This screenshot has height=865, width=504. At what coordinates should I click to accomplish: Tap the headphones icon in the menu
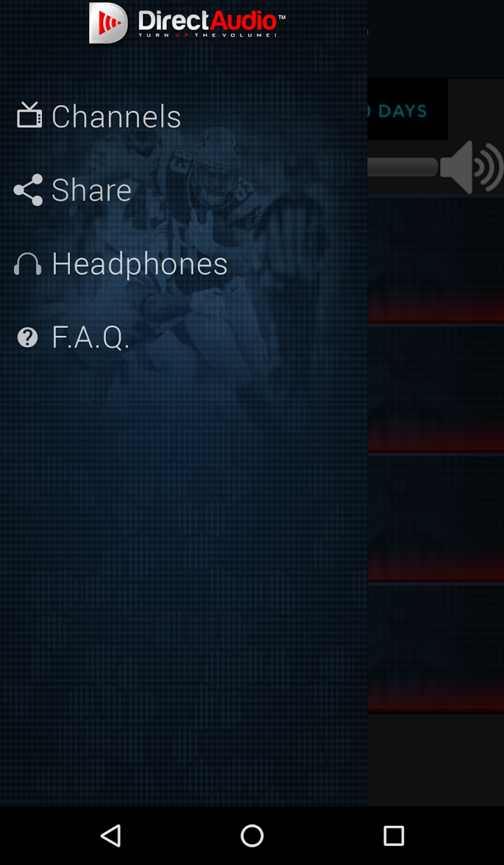(27, 264)
